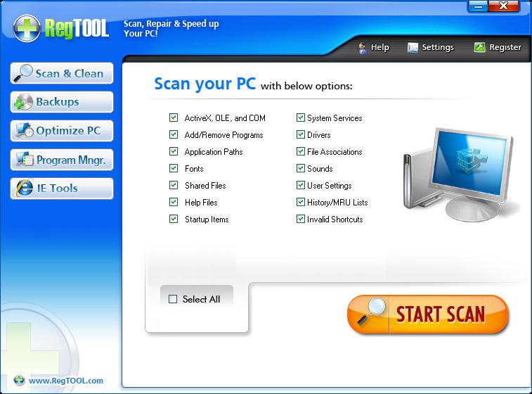This screenshot has width=532, height=394.
Task: Toggle the Drivers checkbox
Action: coord(301,134)
